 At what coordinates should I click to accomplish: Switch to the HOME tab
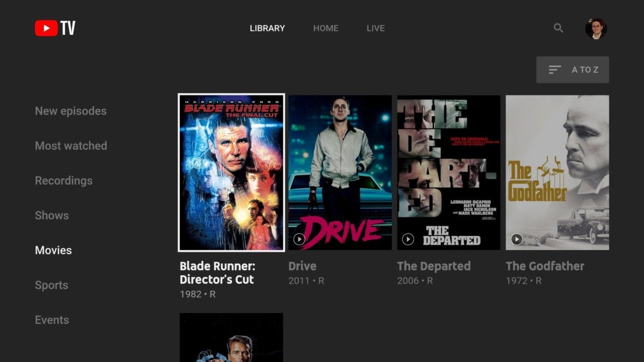[326, 28]
